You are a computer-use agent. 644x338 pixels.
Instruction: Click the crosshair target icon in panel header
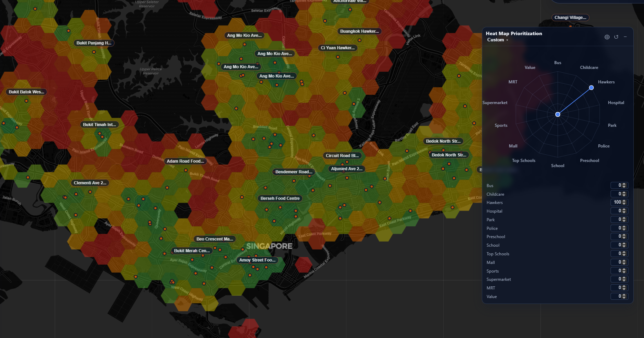click(x=607, y=37)
